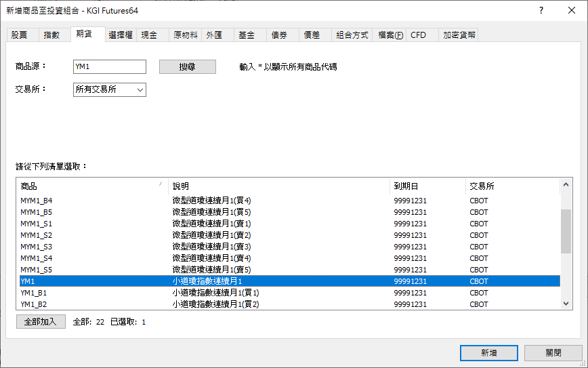Click description 小道瓊指數連續月1(買1)
This screenshot has width=588, height=368.
click(215, 293)
